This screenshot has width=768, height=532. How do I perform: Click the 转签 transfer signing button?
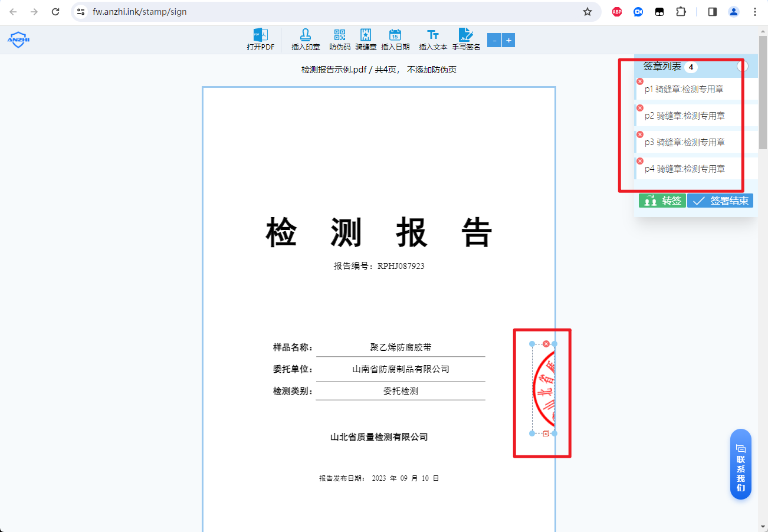pyautogui.click(x=662, y=200)
